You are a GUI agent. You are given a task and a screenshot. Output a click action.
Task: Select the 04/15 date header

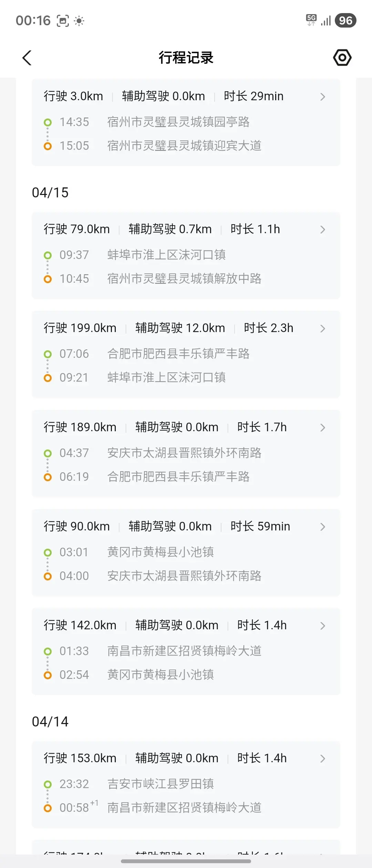click(x=50, y=193)
